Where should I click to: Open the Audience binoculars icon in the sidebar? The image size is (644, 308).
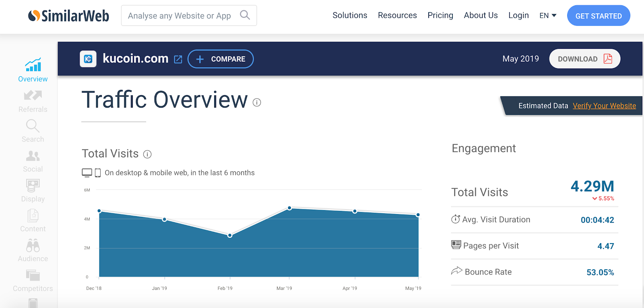(33, 246)
